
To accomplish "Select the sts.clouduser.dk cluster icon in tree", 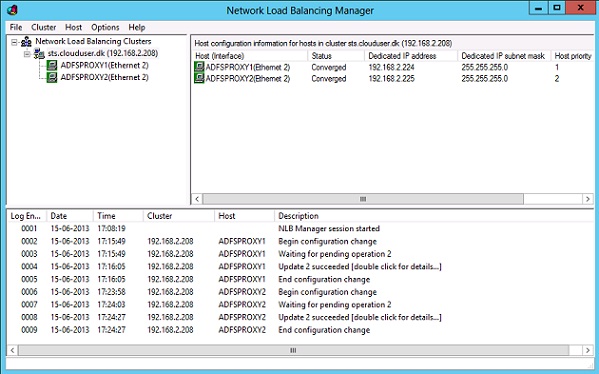I will coord(39,53).
